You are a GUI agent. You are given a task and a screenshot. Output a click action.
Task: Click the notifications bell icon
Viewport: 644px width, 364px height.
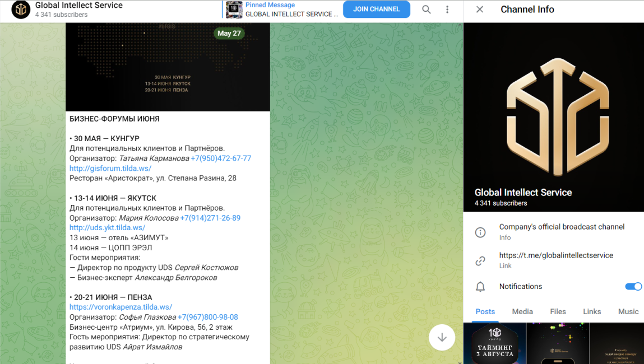tap(480, 286)
